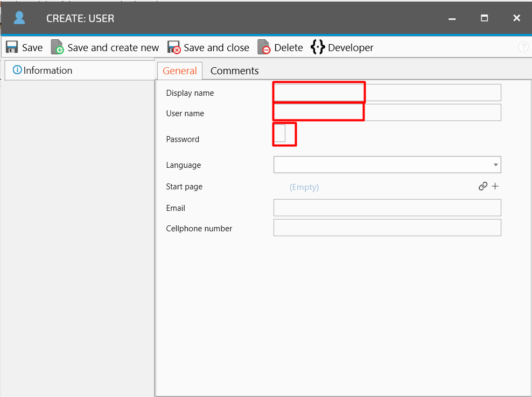Click the Display name input field
Image resolution: width=532 pixels, height=397 pixels.
click(387, 93)
